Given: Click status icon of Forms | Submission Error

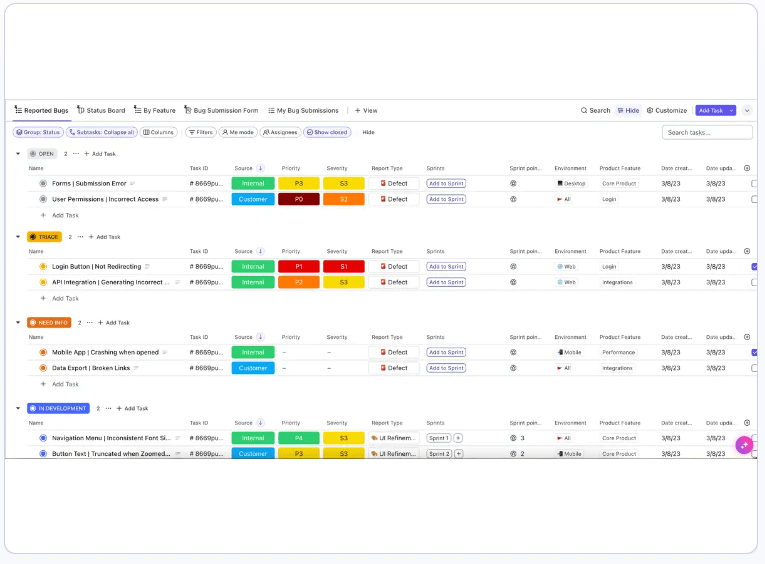Looking at the screenshot, I should tap(43, 183).
